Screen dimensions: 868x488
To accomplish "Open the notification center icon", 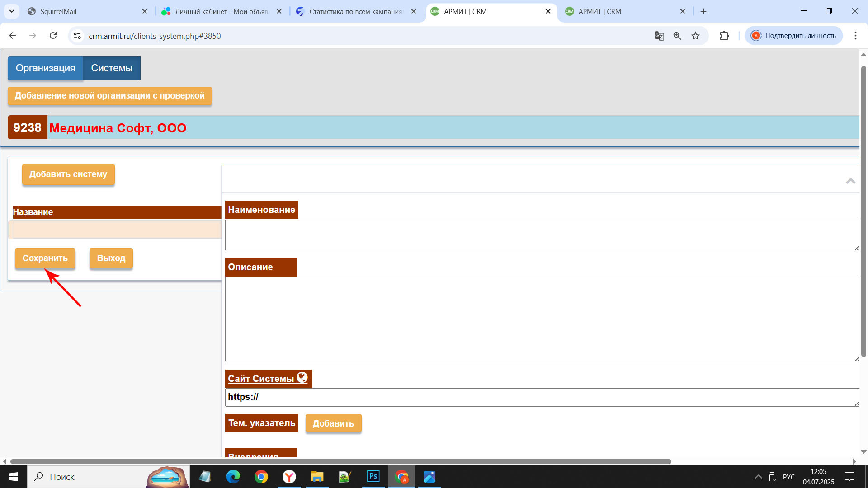I will (x=849, y=477).
